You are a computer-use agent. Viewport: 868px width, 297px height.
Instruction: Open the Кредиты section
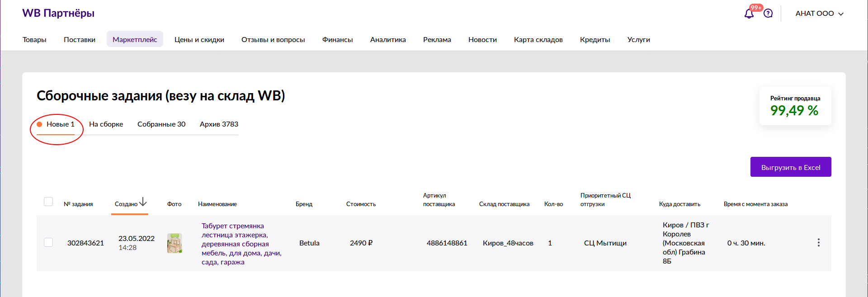595,40
